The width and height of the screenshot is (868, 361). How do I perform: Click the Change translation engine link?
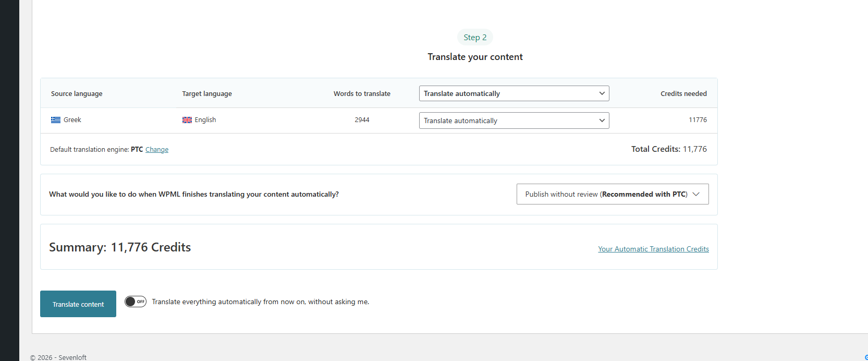point(157,150)
